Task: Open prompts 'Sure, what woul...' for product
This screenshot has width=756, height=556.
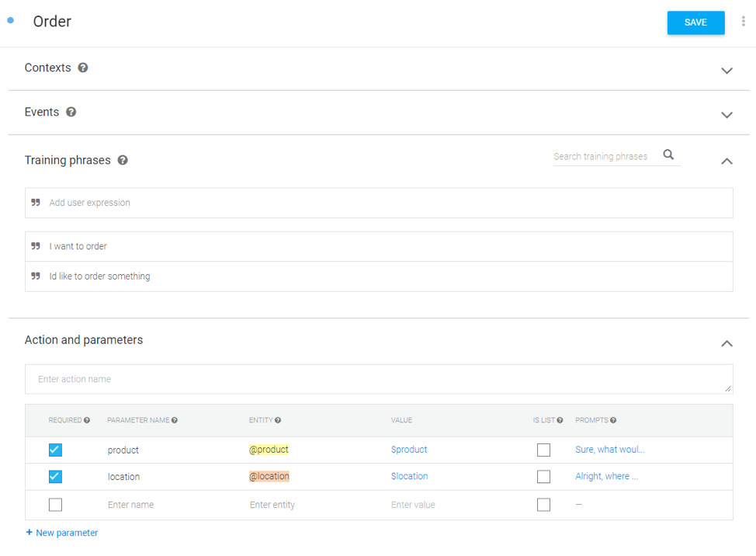Action: (x=609, y=450)
